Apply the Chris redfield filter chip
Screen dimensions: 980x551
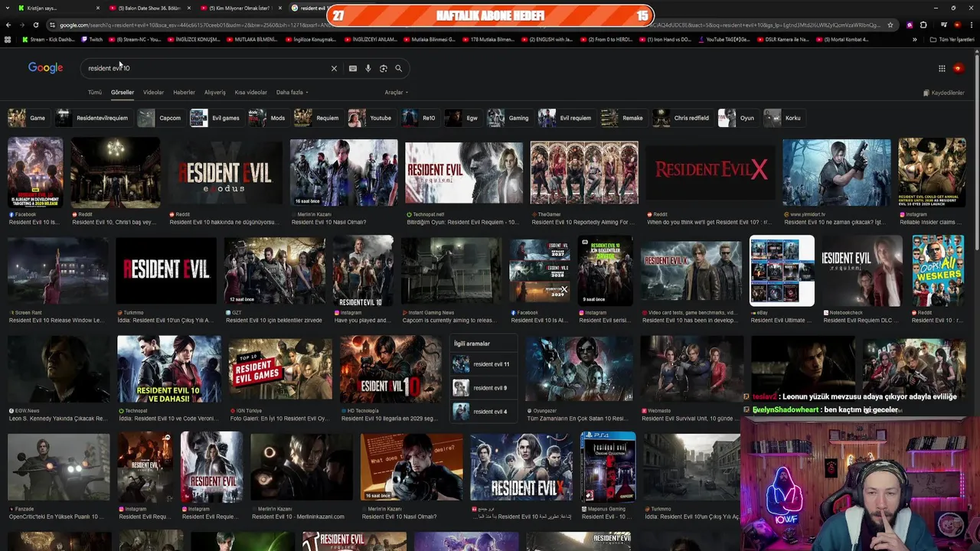[681, 118]
